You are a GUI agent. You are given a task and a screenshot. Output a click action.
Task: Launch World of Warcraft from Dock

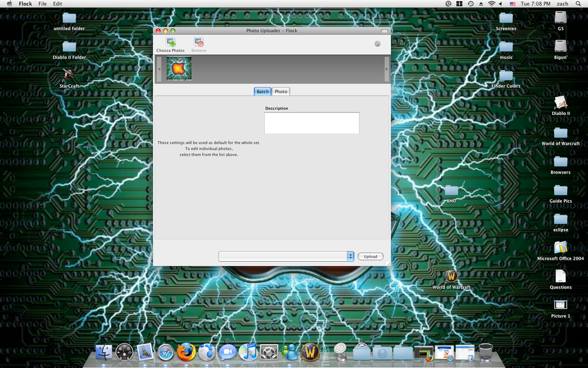(311, 352)
